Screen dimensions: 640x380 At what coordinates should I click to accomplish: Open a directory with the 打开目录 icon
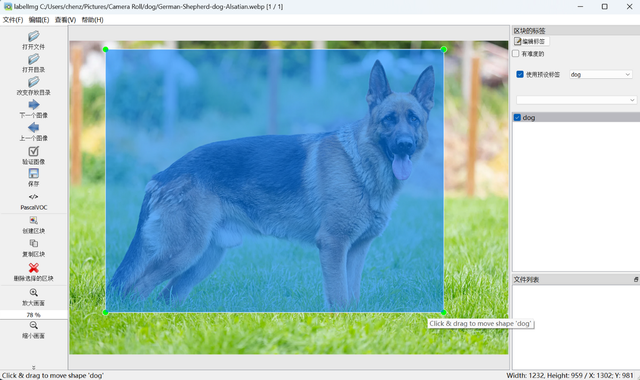[x=33, y=59]
